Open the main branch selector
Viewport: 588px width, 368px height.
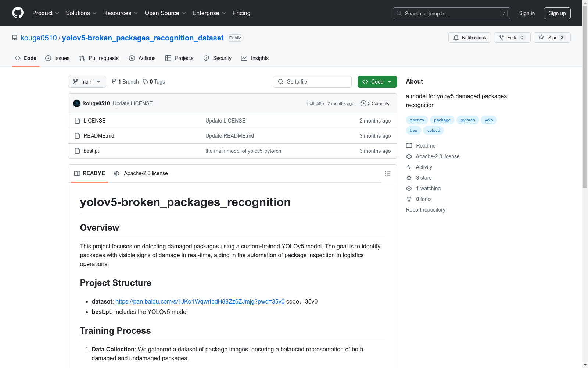pos(87,82)
